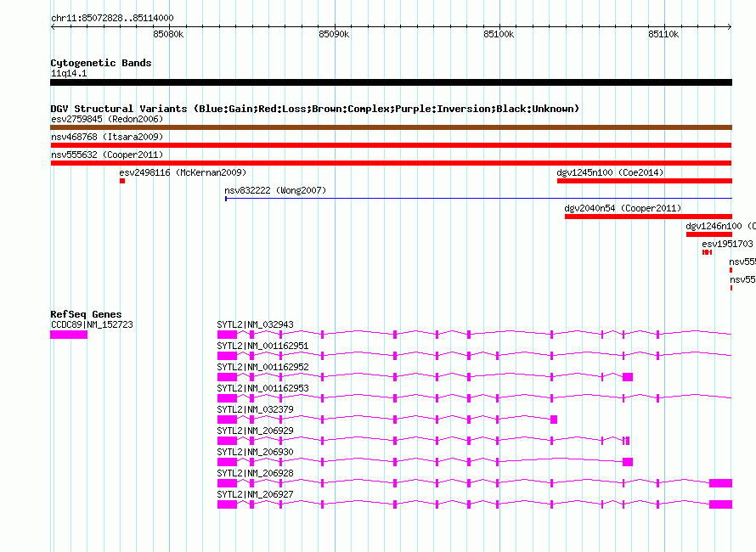Open the dgv1245n100 (Coe2014) label
The image size is (756, 552).
[x=610, y=172]
